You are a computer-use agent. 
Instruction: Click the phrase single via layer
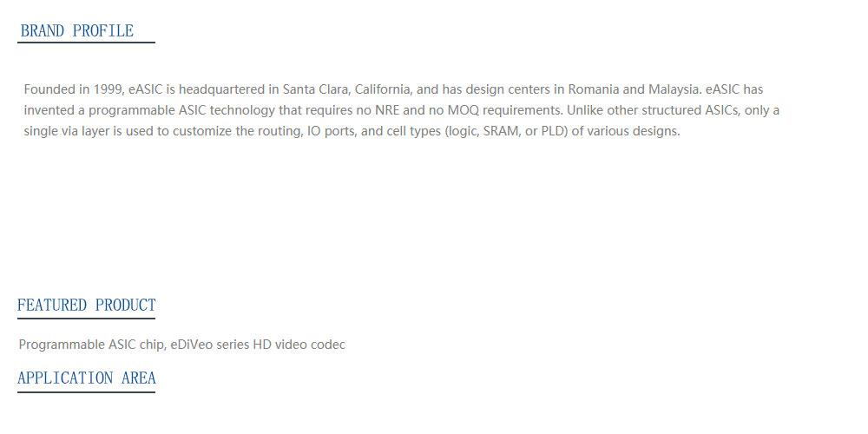coord(61,132)
